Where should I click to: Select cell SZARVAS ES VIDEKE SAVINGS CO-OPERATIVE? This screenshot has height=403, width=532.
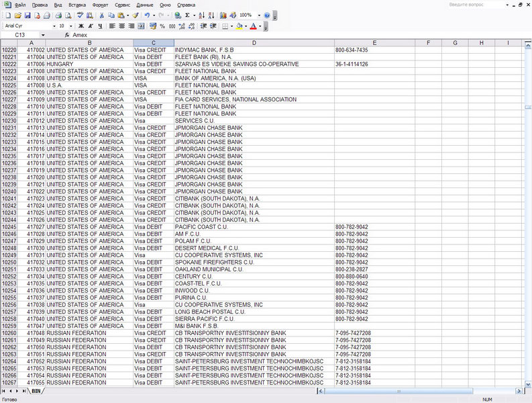(254, 64)
